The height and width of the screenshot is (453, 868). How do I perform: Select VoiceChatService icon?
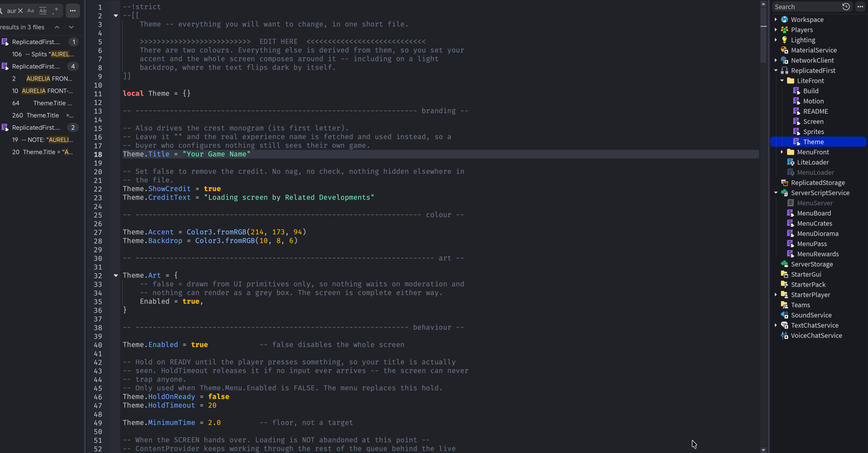(x=785, y=335)
